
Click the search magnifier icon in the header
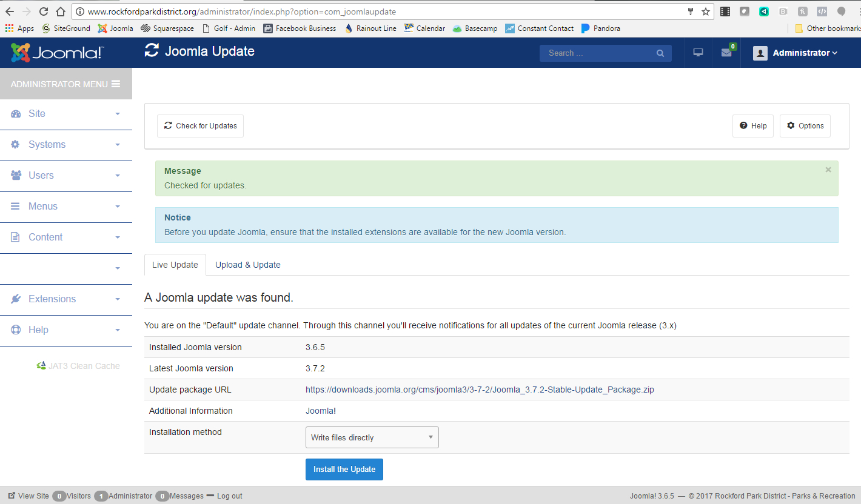pos(660,53)
